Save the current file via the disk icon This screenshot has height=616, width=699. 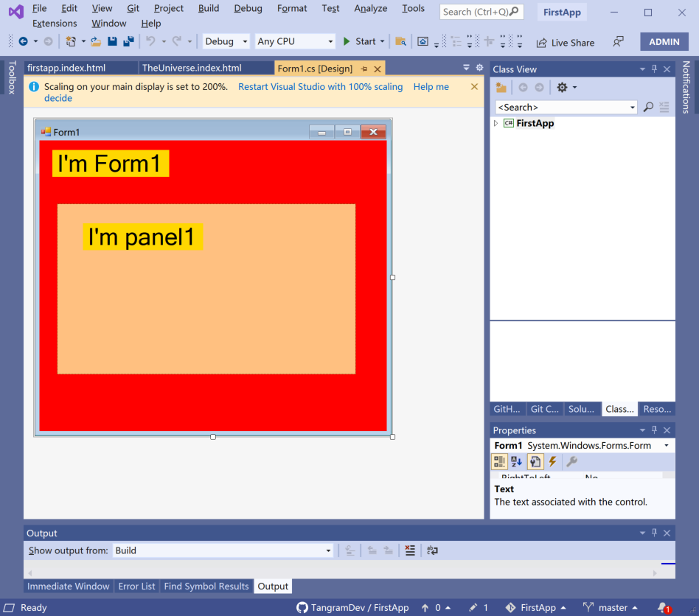112,41
